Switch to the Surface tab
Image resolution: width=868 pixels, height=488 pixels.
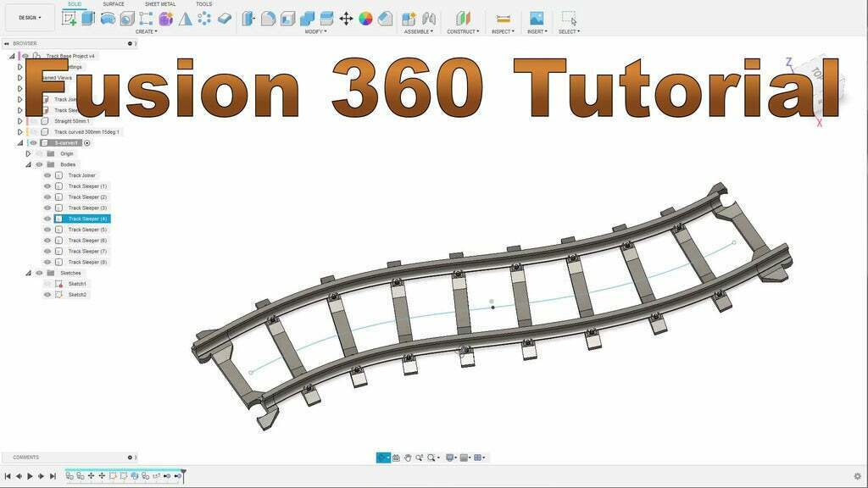[114, 4]
